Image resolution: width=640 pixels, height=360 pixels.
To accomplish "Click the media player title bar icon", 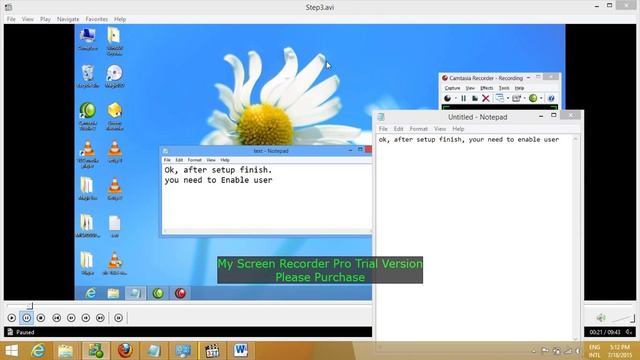I will click(8, 7).
